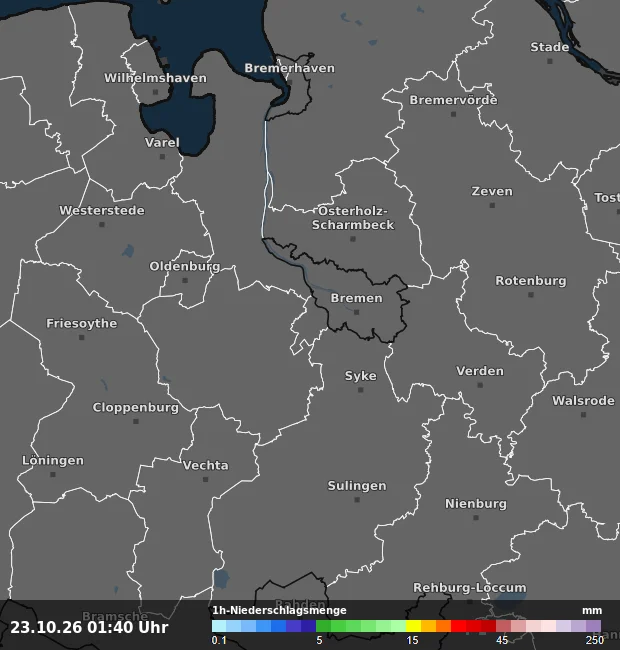Click the Vechta location marker square
This screenshot has width=620, height=650.
[x=206, y=480]
